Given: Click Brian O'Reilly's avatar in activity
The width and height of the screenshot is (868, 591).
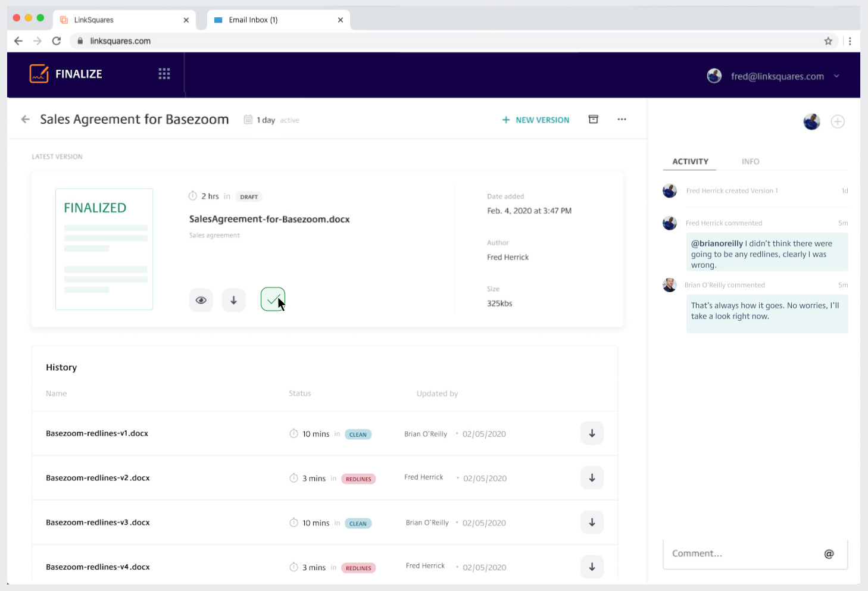Looking at the screenshot, I should click(670, 285).
